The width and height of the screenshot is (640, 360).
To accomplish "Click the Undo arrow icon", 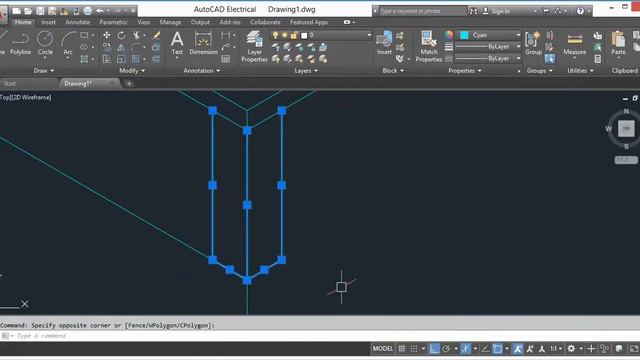I will coord(100,11).
